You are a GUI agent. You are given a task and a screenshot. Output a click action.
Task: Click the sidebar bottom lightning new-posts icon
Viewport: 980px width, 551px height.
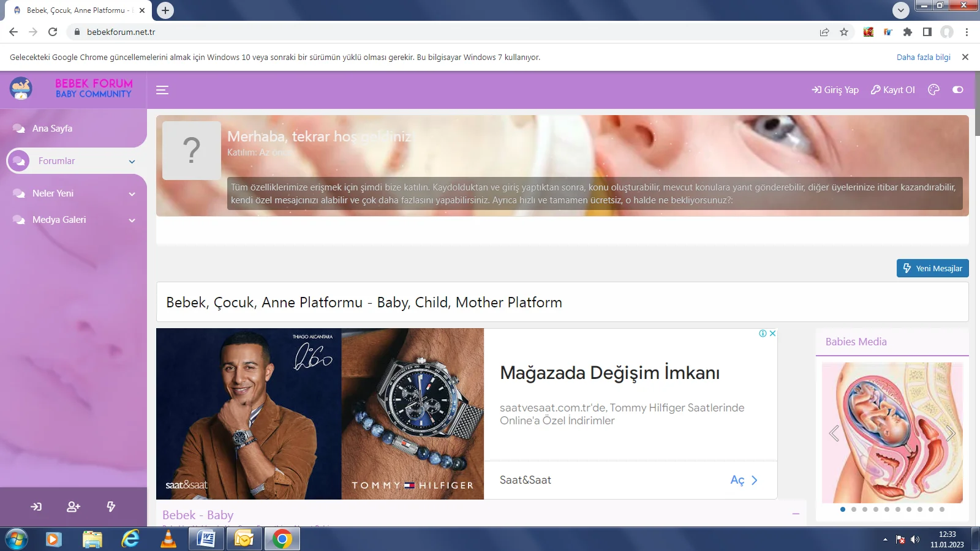(x=111, y=506)
